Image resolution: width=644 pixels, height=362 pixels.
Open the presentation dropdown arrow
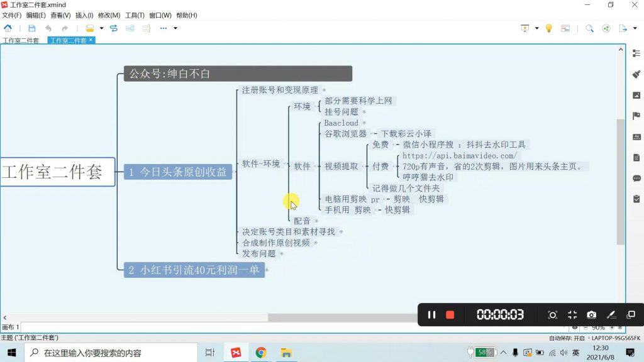[537, 28]
